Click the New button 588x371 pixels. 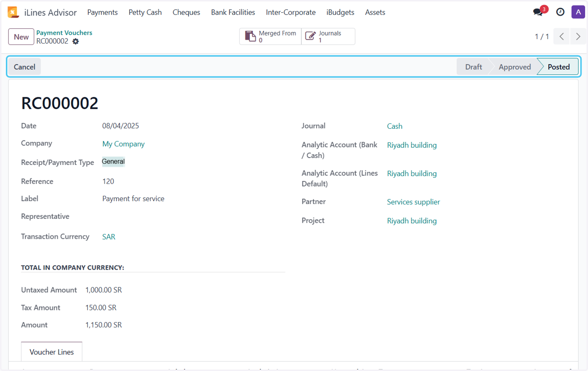[x=21, y=37]
